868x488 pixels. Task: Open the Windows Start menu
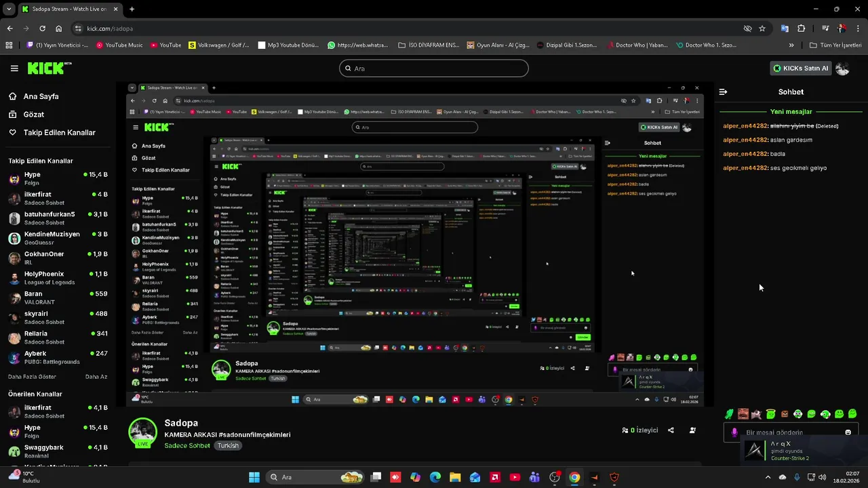click(254, 477)
